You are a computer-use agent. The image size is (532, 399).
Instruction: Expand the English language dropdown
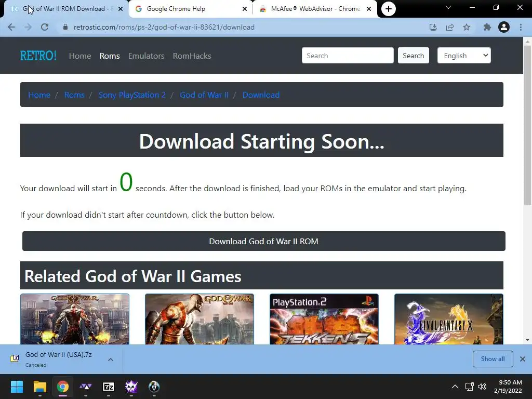pyautogui.click(x=464, y=55)
